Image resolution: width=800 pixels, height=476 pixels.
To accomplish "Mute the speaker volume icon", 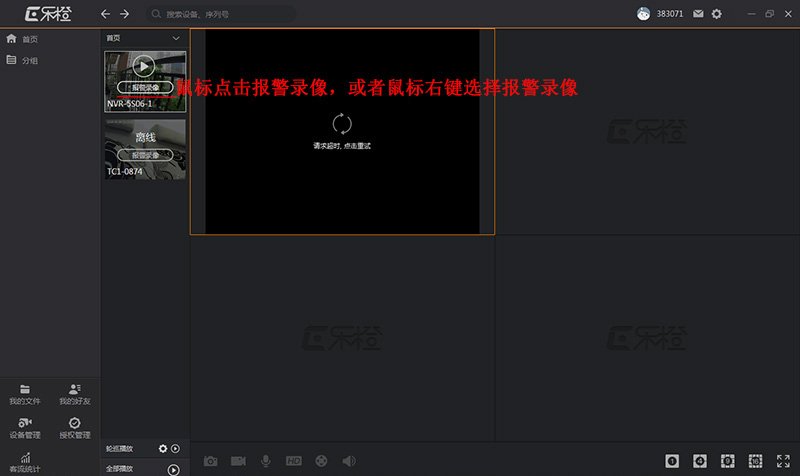I will (x=348, y=461).
